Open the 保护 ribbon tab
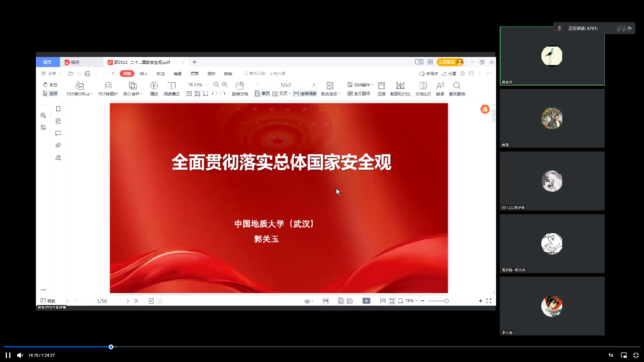The image size is (644, 362). [211, 74]
